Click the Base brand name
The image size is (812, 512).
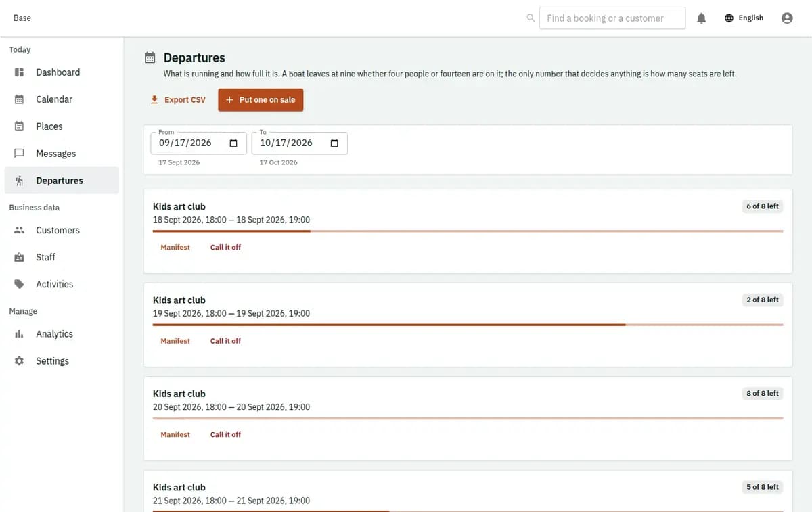[x=22, y=18]
